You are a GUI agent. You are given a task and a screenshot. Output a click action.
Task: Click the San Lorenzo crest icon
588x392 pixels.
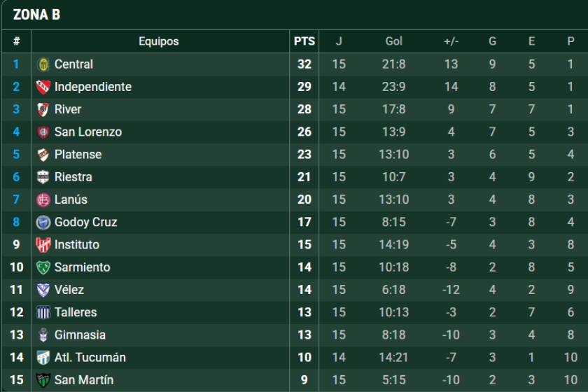(43, 132)
